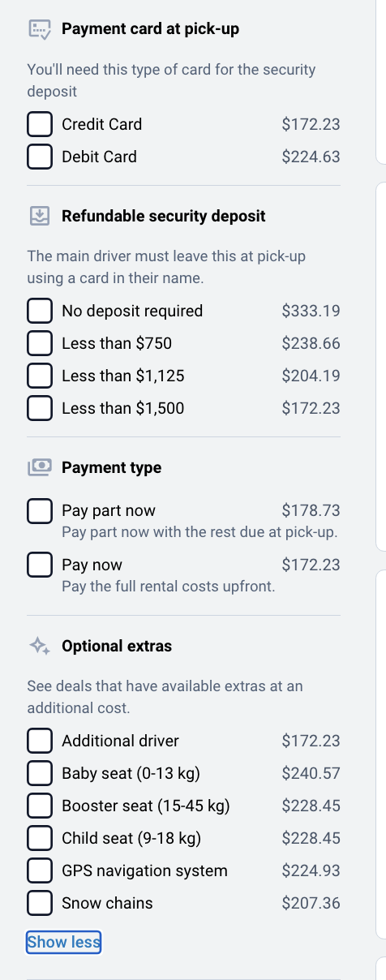
Task: Check the Credit Card checkbox
Action: coord(40,124)
